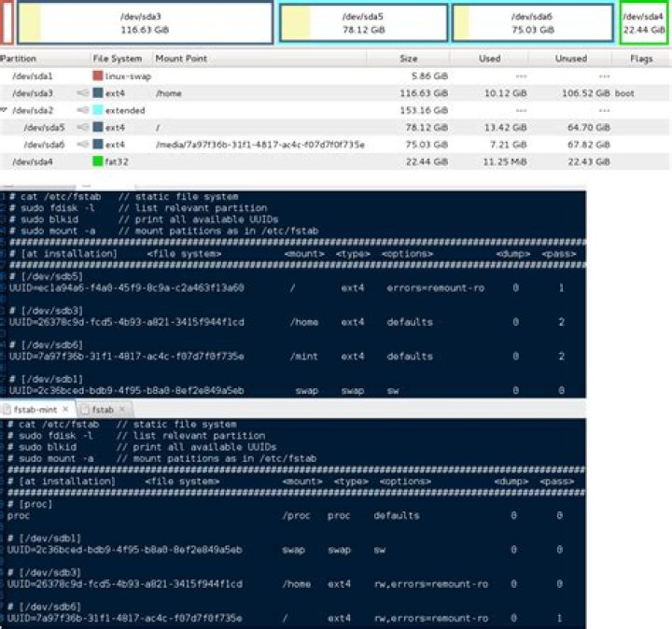Select the /dev/sda3 block in partition graphic
672x629 pixels.
pyautogui.click(x=145, y=22)
